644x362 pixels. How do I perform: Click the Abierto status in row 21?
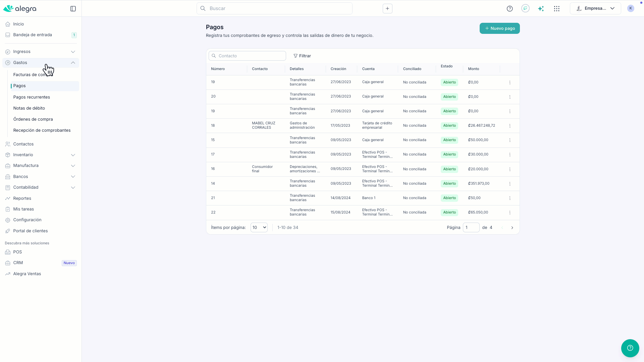coord(449,198)
